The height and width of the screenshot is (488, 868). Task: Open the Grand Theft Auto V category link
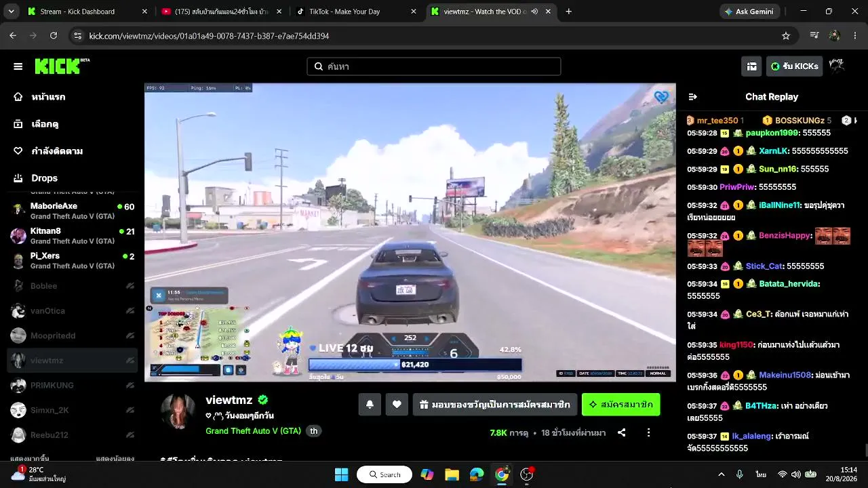(x=253, y=431)
